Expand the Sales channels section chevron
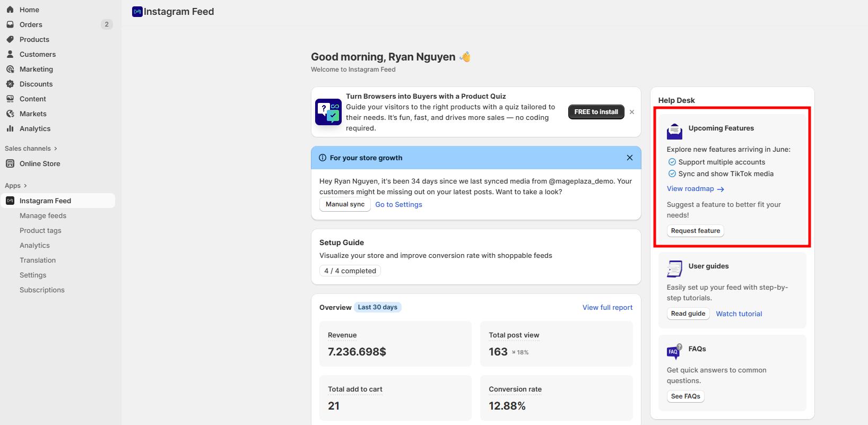The image size is (868, 425). pyautogui.click(x=55, y=149)
